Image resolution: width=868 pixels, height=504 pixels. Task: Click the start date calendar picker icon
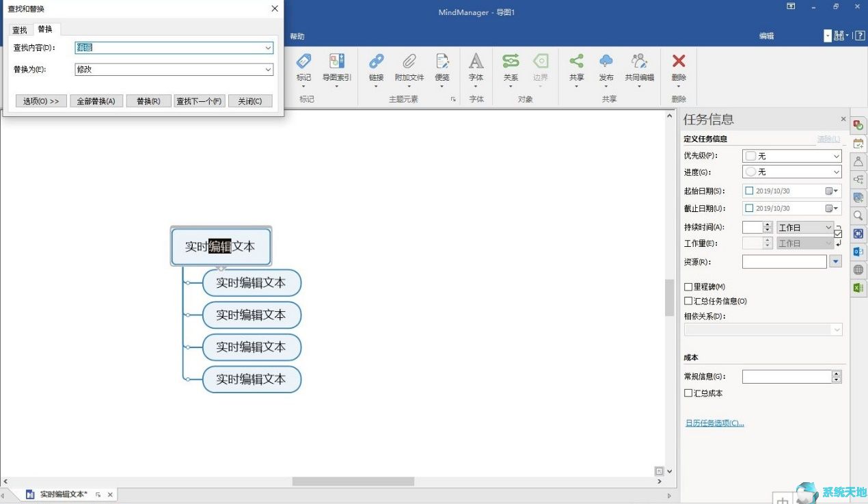tap(832, 191)
